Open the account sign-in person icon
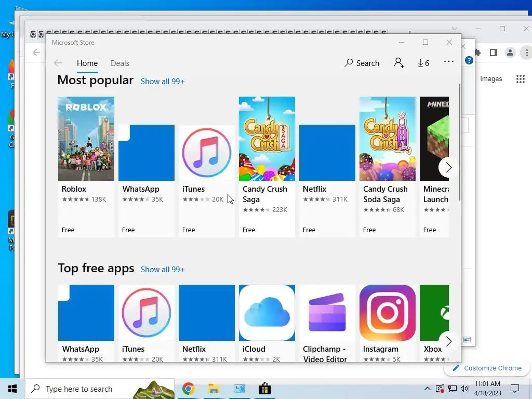This screenshot has height=399, width=532. pyautogui.click(x=399, y=63)
